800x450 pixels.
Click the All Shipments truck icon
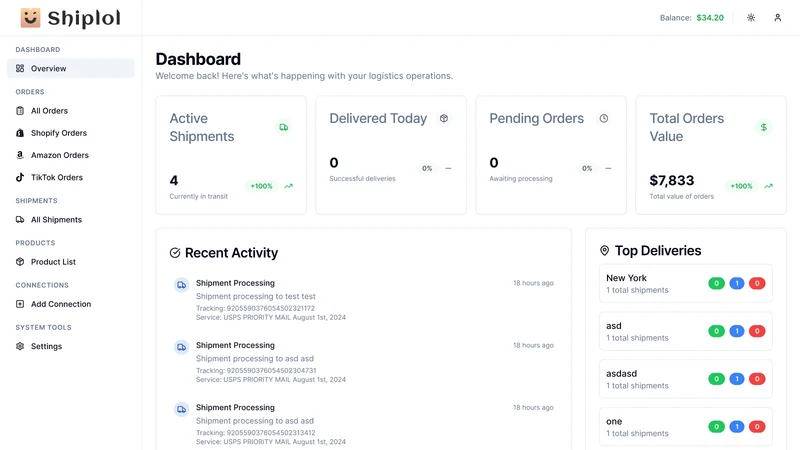20,219
